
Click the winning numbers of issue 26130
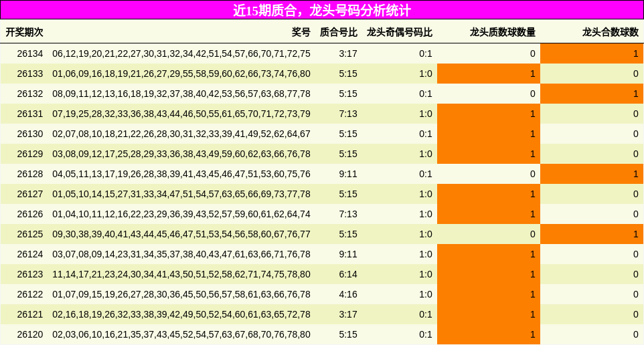click(x=181, y=134)
